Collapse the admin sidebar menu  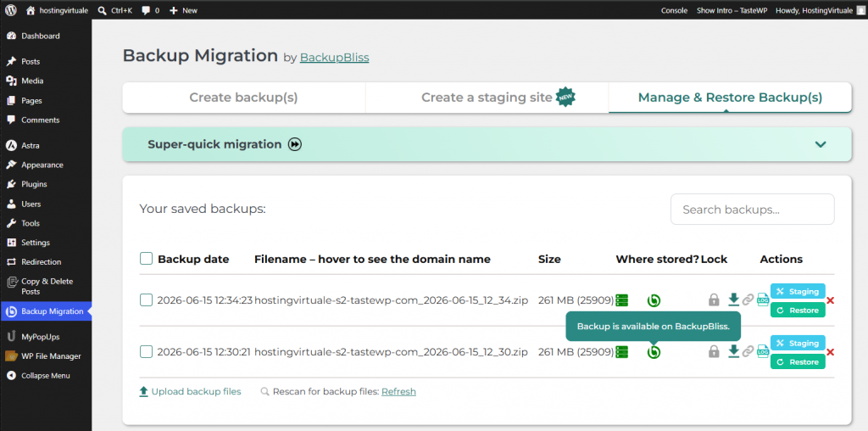(46, 376)
